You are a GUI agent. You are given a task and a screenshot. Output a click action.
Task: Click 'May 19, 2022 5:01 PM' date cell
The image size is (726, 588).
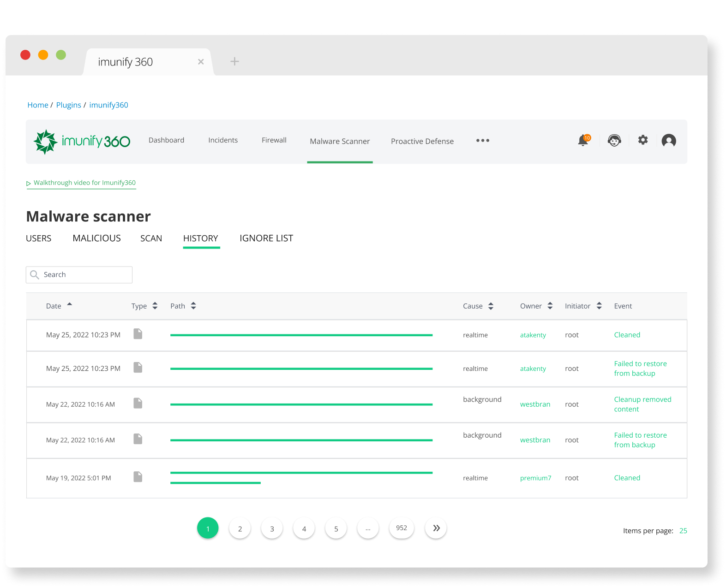[x=78, y=478]
